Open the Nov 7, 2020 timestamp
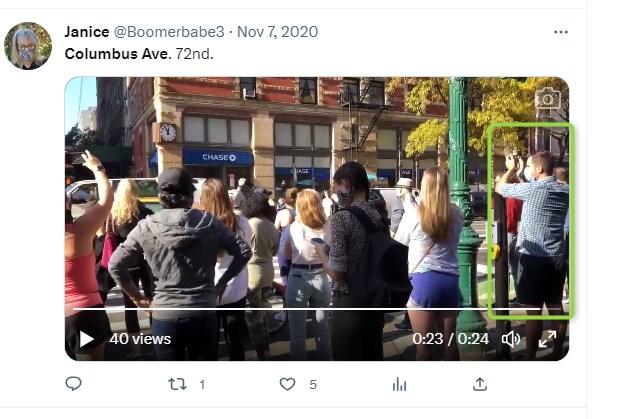635x419 pixels. (277, 32)
